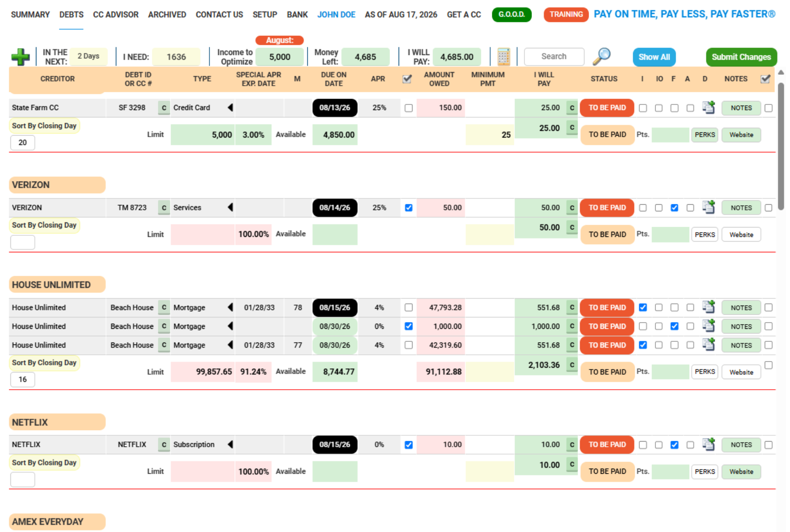Click the C button beside TM 8723

pos(164,208)
